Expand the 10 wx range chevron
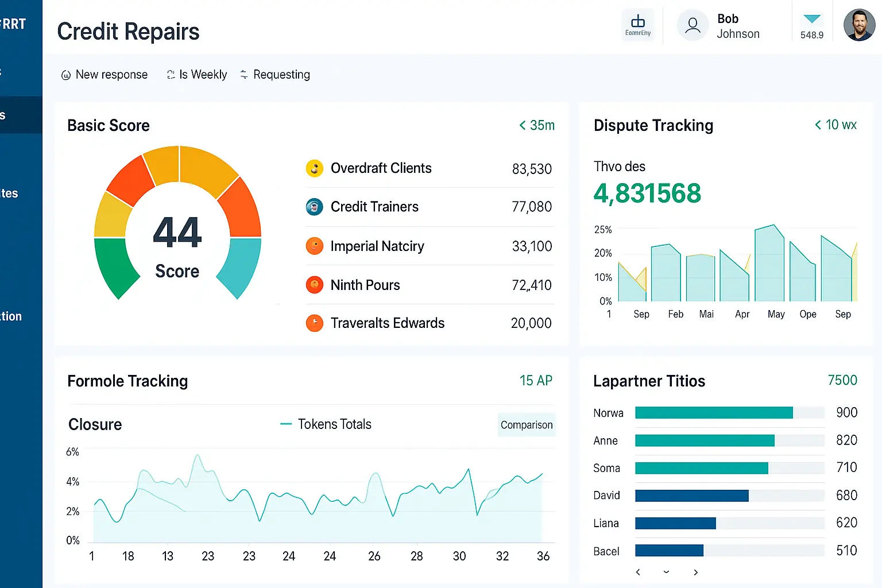The height and width of the screenshot is (588, 882). (818, 125)
